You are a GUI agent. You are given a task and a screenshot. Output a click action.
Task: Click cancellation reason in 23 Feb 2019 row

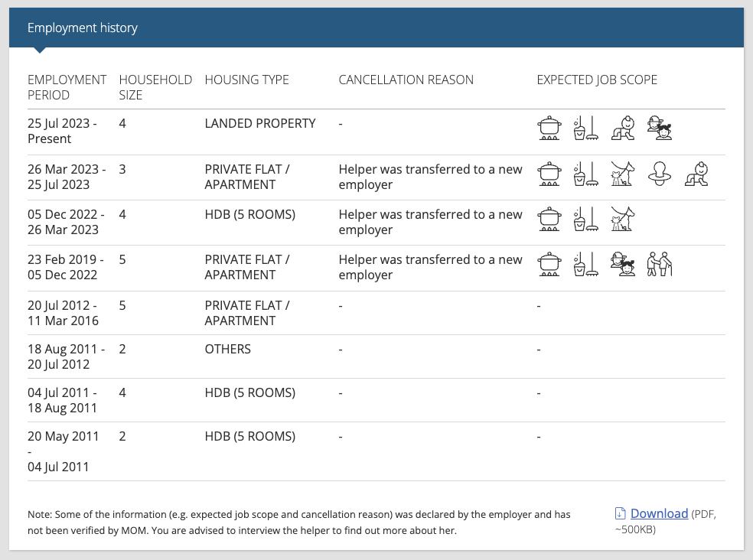tap(430, 267)
